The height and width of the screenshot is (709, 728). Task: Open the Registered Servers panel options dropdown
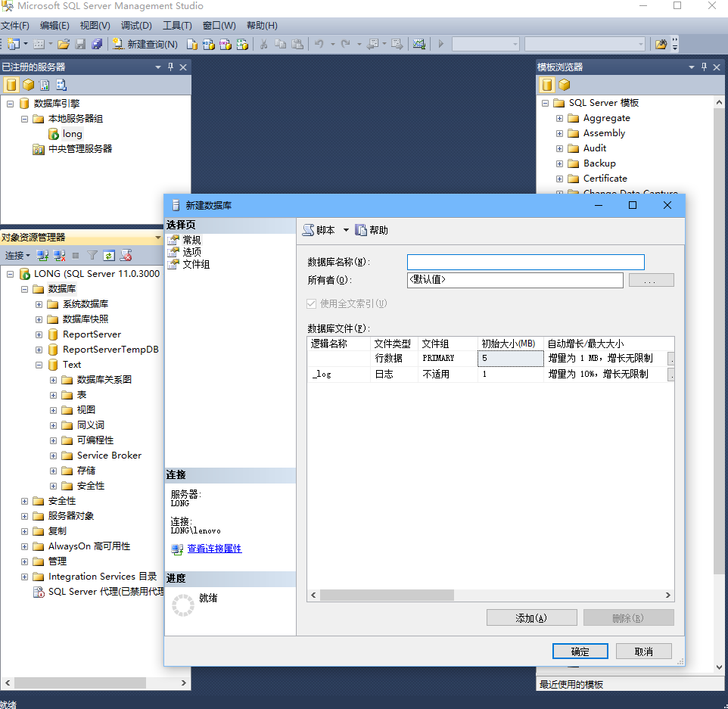click(158, 67)
